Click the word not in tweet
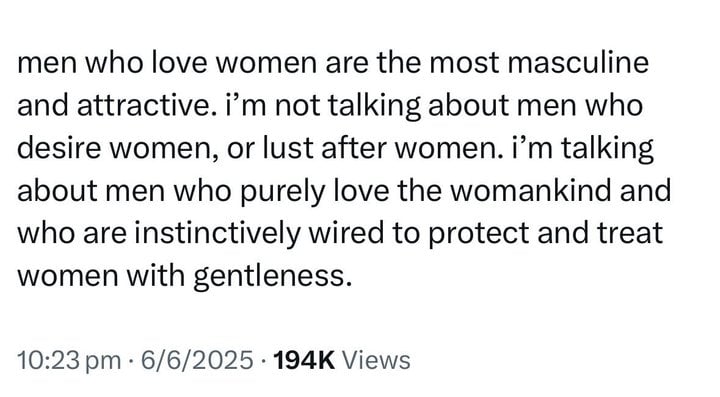Viewport: 720px width, 397px height. pos(297,106)
